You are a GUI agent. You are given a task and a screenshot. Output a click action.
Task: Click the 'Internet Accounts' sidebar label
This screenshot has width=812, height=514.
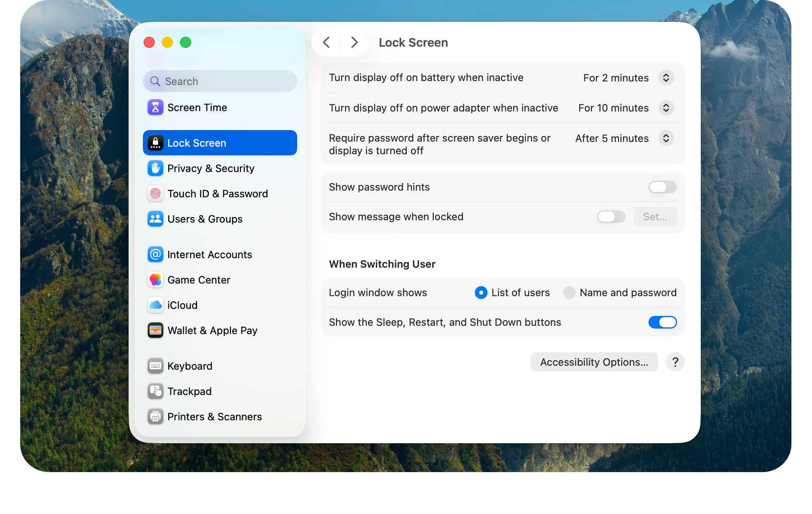tap(210, 255)
